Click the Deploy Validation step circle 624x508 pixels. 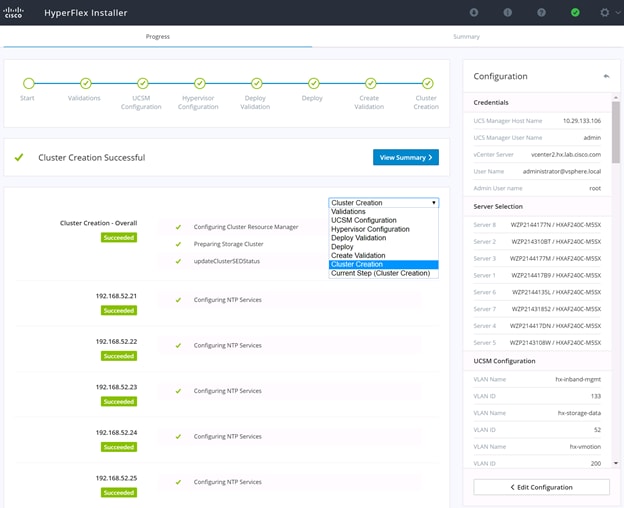pos(257,83)
